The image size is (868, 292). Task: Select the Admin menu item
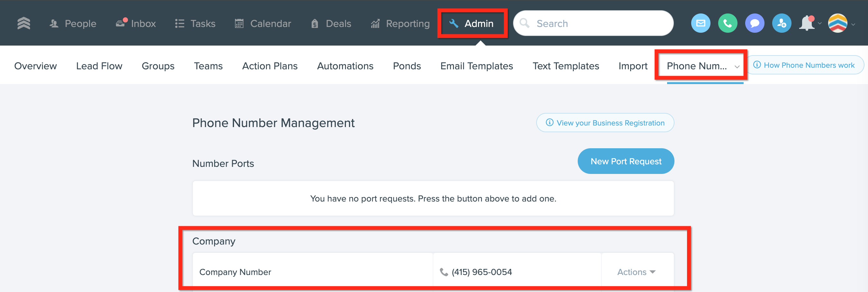[x=472, y=23]
